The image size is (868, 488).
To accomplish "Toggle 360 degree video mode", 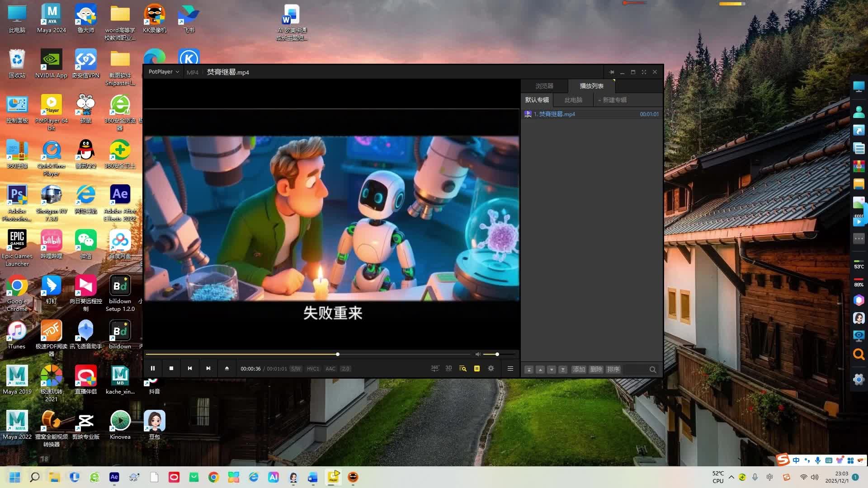I will (x=434, y=368).
